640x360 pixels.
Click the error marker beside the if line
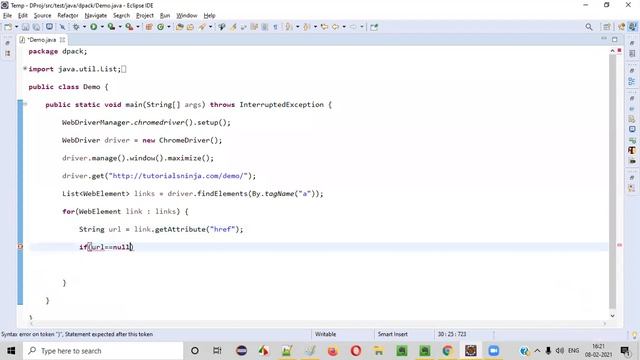pos(20,247)
